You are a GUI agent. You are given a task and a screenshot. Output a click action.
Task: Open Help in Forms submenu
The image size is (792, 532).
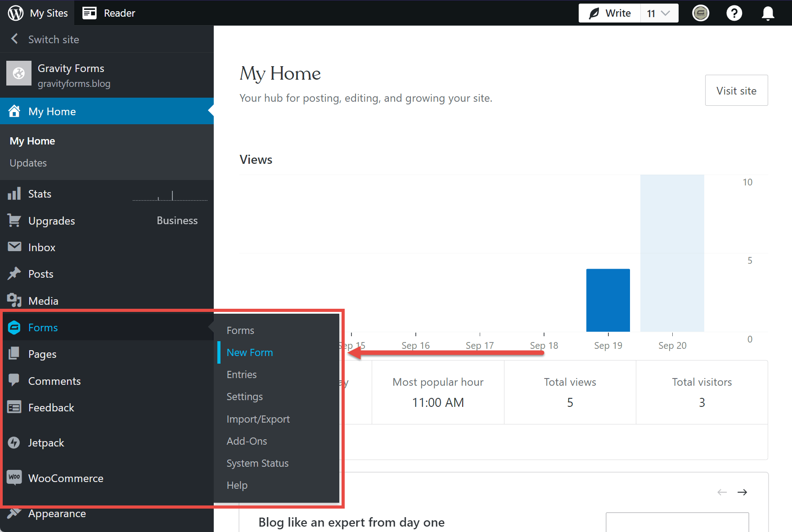[237, 485]
